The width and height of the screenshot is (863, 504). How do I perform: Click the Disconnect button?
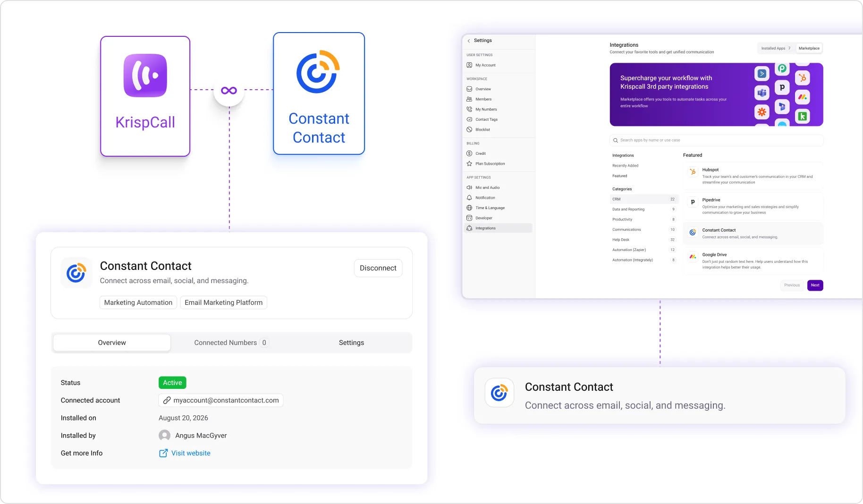[378, 268]
